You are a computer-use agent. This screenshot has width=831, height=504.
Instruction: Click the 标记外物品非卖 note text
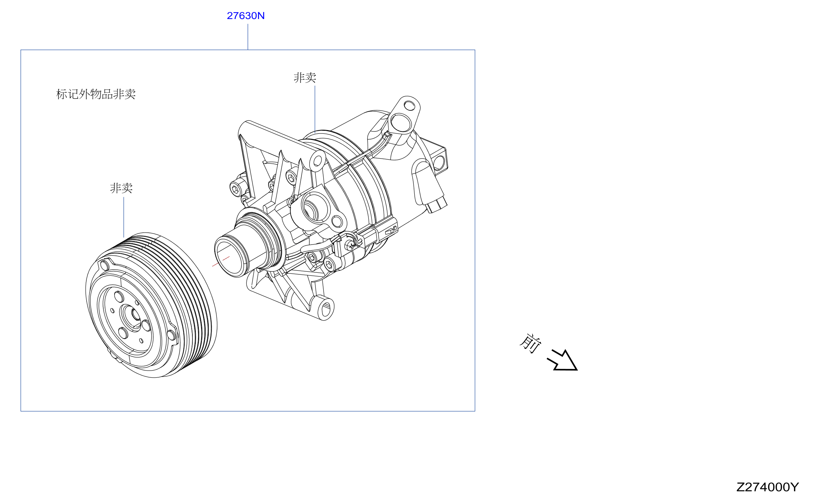pyautogui.click(x=96, y=94)
